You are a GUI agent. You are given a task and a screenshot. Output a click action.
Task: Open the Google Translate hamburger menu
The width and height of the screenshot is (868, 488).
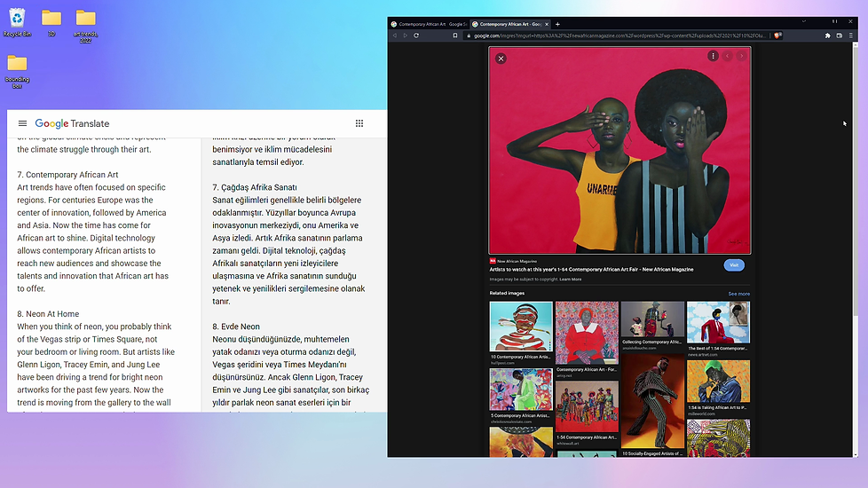22,123
